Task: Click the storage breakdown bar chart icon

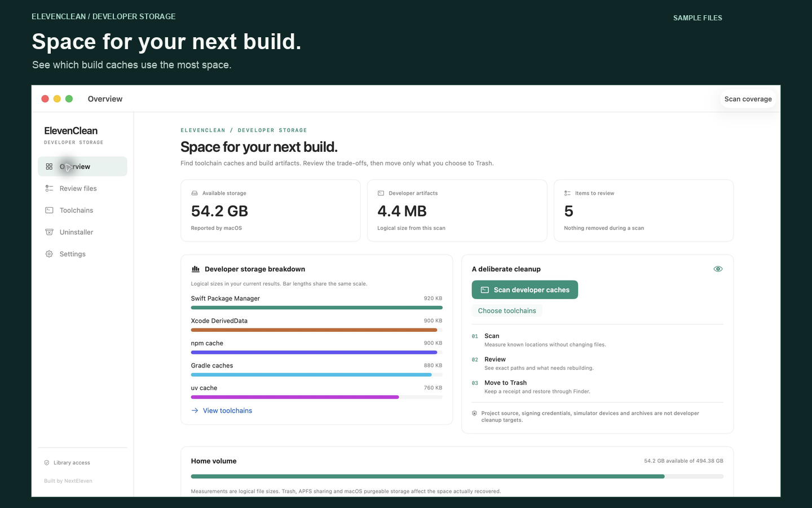Action: (x=196, y=269)
